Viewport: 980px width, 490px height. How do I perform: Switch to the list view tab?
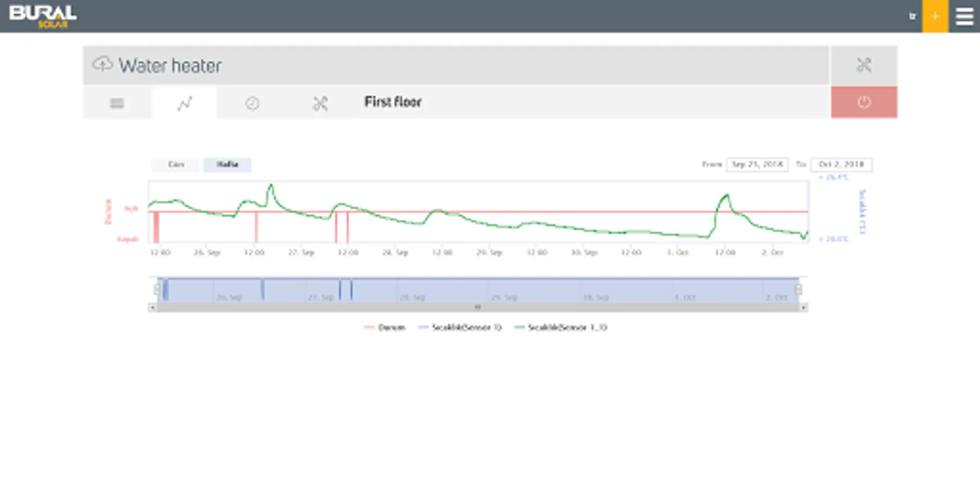[x=117, y=103]
